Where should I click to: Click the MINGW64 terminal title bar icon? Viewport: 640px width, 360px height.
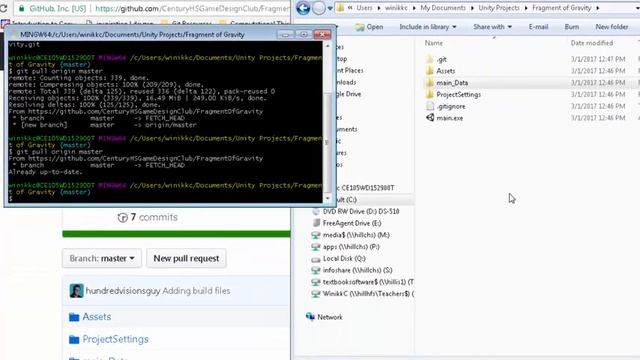pos(14,35)
